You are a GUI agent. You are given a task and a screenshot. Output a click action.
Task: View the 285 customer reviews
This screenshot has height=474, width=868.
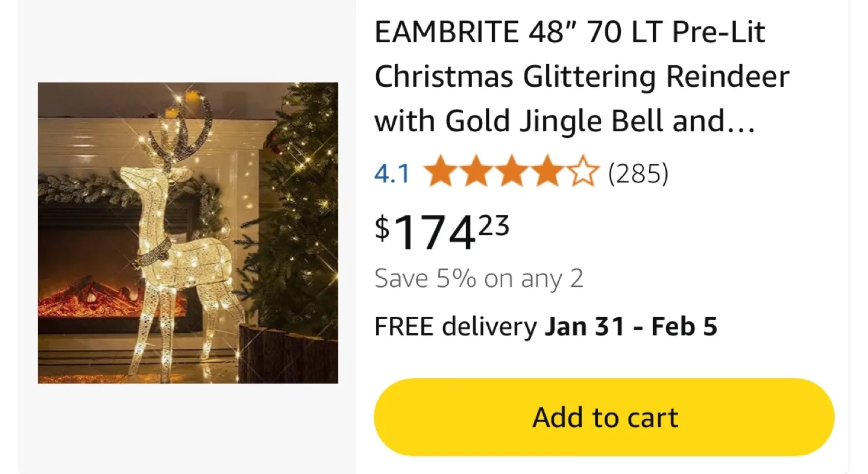pos(640,173)
